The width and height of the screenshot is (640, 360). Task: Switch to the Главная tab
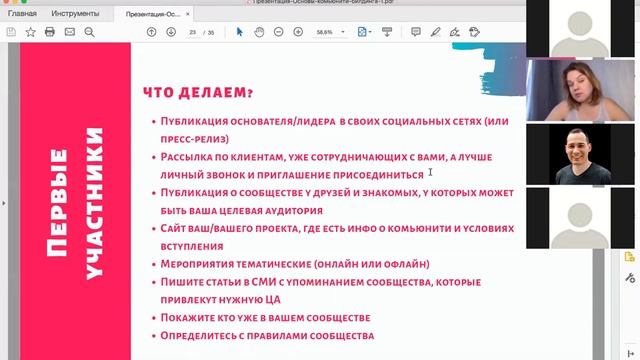pyautogui.click(x=22, y=13)
